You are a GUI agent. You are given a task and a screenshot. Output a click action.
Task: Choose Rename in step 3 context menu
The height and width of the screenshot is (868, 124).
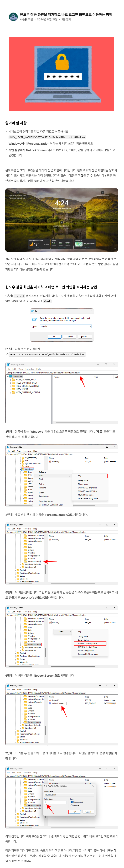coord(42,488)
